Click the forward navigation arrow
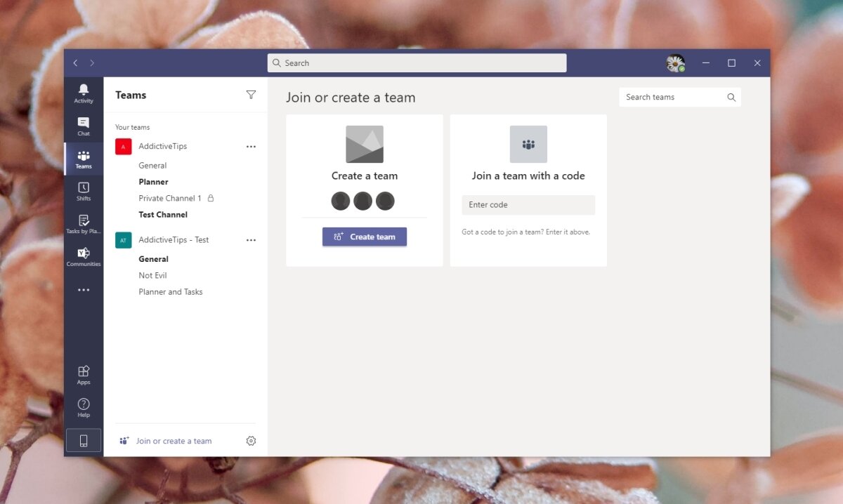 point(92,63)
